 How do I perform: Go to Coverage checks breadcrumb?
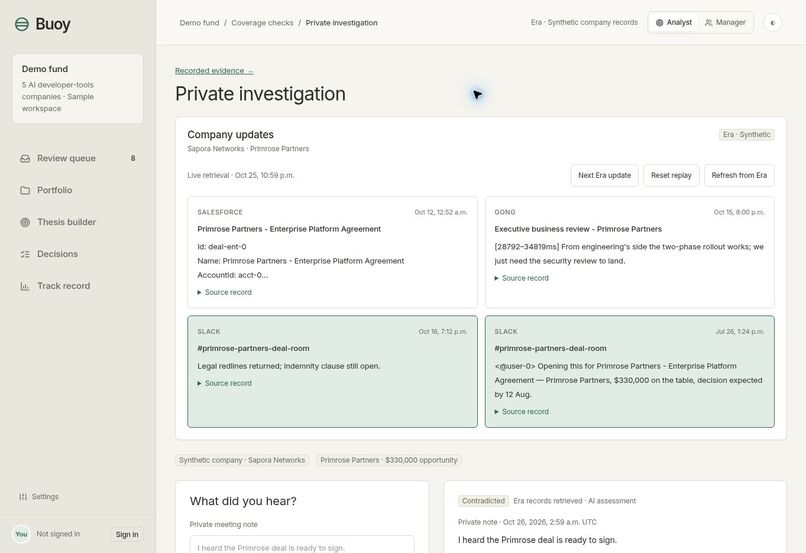click(x=262, y=23)
